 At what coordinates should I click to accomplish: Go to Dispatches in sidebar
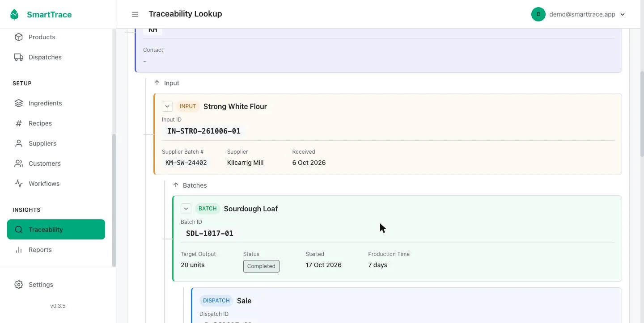click(56, 57)
